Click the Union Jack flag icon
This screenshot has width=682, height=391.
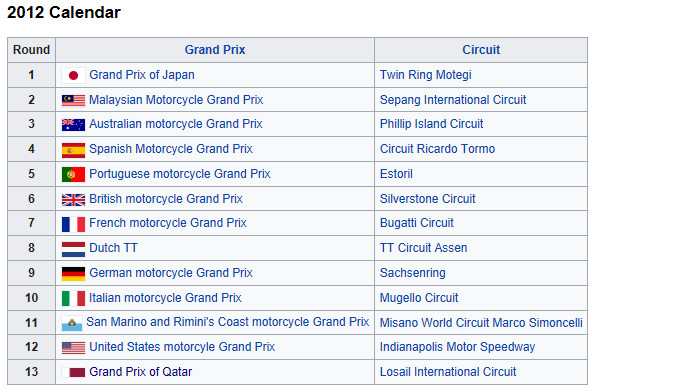click(x=73, y=200)
